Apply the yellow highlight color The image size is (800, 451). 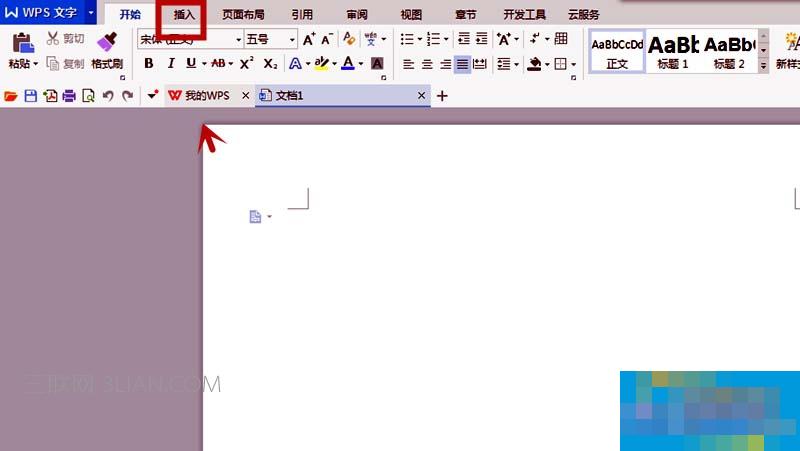point(321,64)
